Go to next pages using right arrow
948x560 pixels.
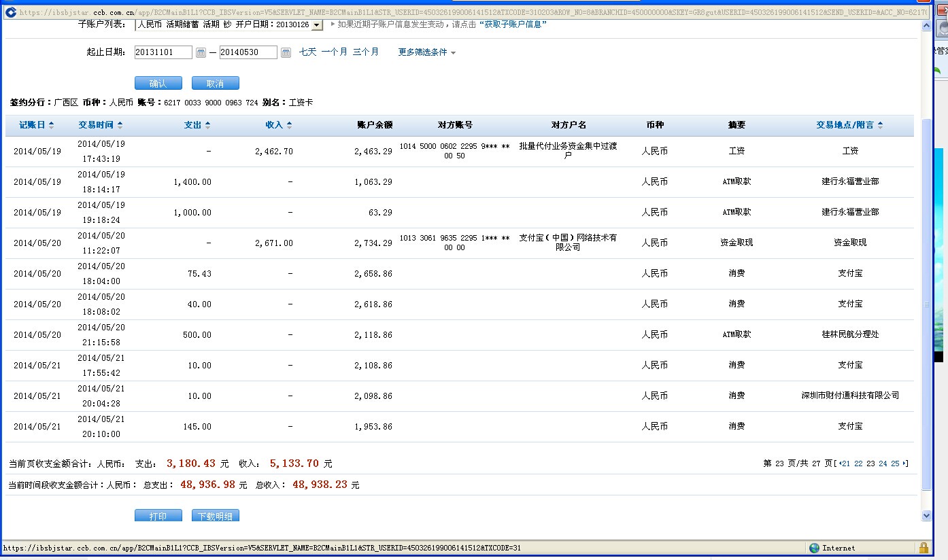904,463
